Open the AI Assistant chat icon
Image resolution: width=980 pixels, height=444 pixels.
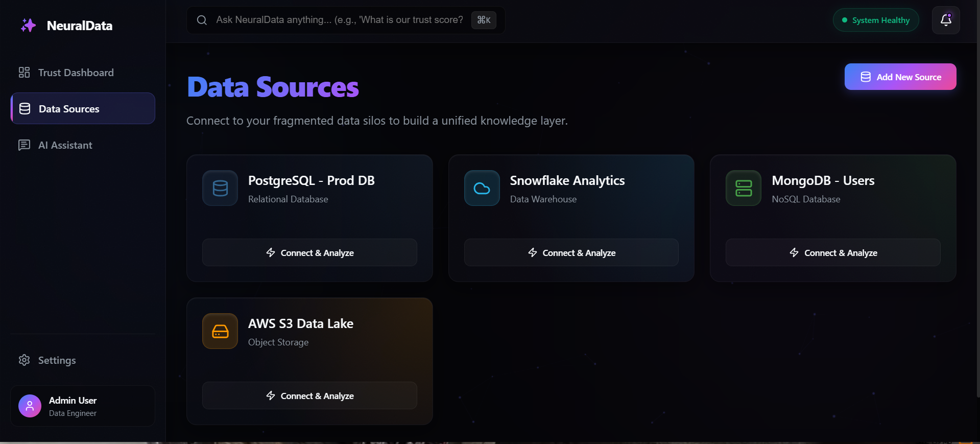coord(25,145)
